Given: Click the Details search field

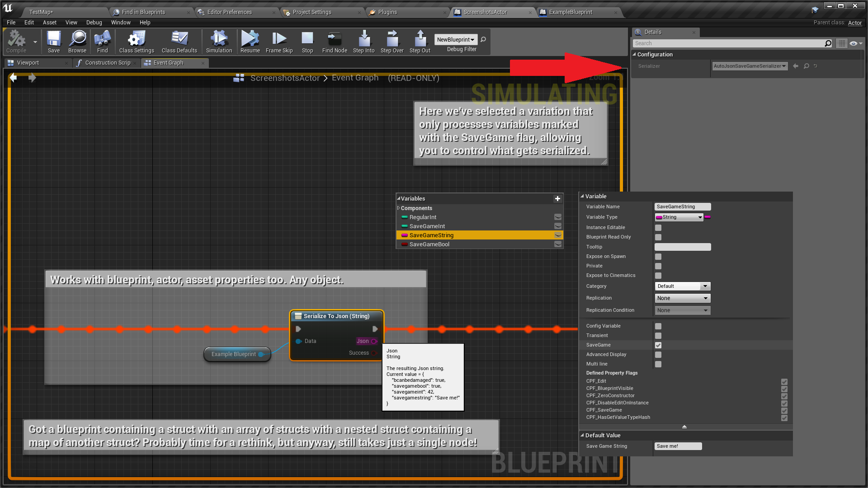Looking at the screenshot, I should pyautogui.click(x=728, y=43).
